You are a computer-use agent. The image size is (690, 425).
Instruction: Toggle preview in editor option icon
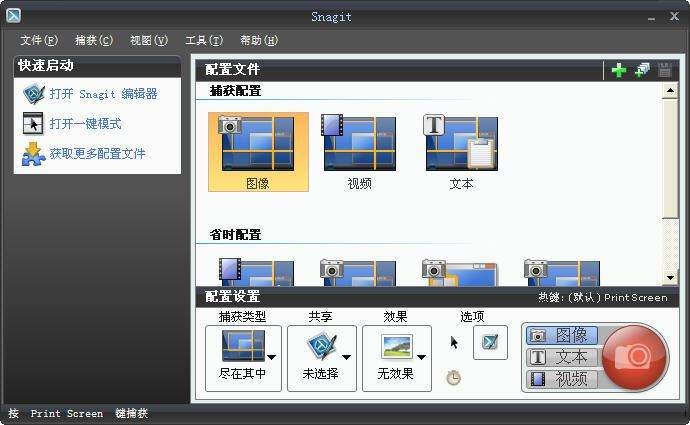click(x=490, y=342)
